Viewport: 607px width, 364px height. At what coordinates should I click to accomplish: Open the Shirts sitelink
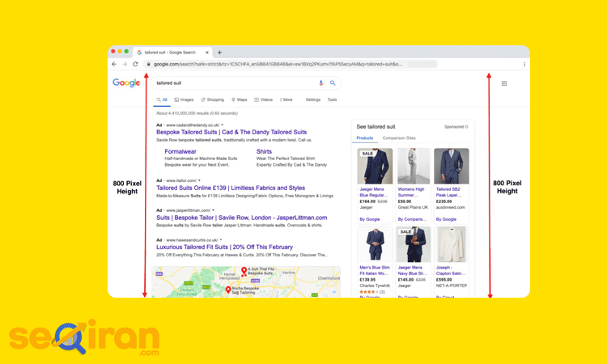click(264, 151)
